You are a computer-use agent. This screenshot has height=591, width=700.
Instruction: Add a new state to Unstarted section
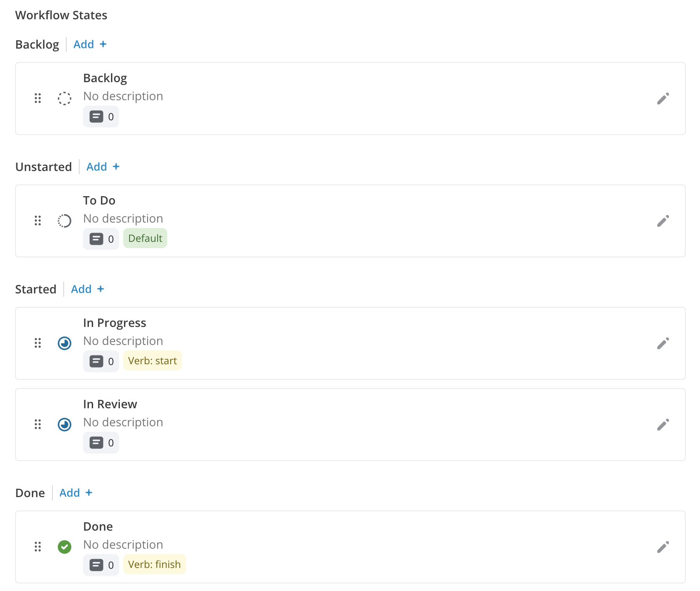tap(103, 166)
